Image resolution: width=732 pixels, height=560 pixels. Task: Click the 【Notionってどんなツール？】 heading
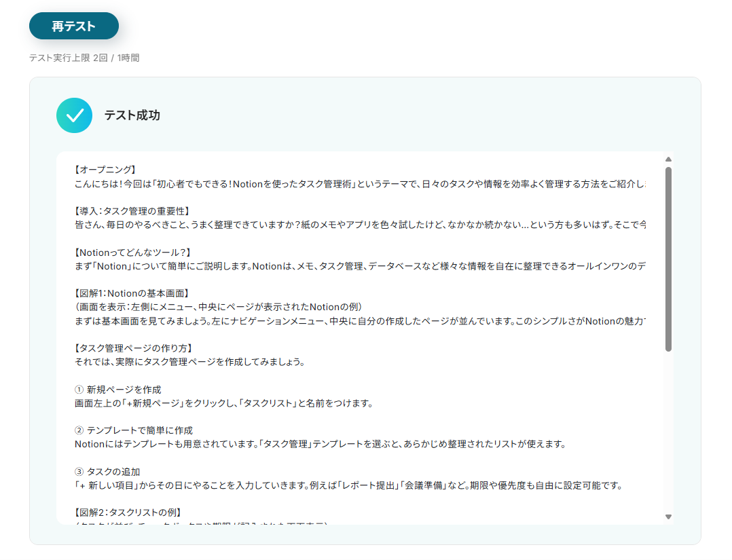(133, 253)
